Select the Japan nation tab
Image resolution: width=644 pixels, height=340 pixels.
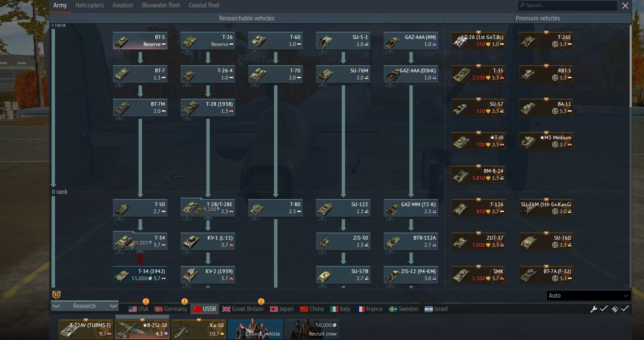pyautogui.click(x=282, y=309)
